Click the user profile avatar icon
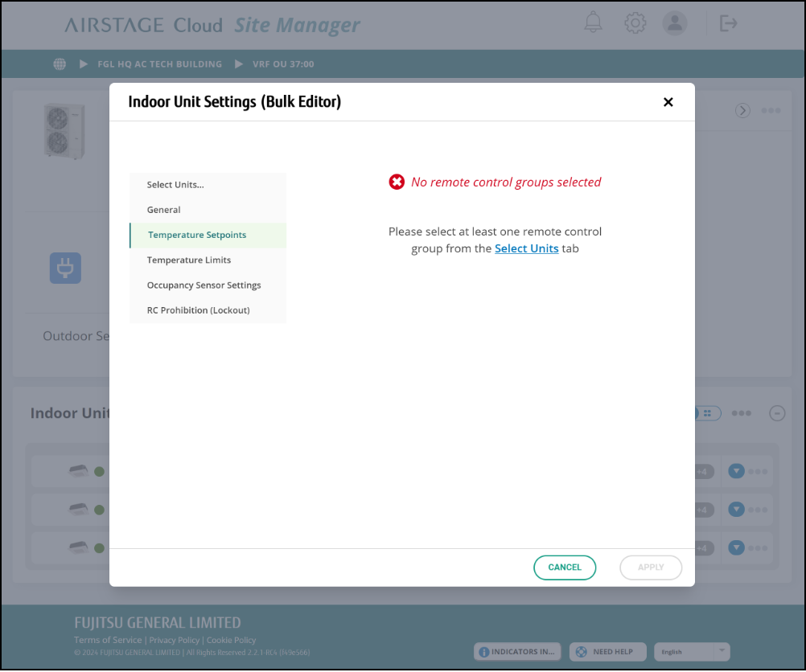Screen dimensions: 806x672 (675, 23)
